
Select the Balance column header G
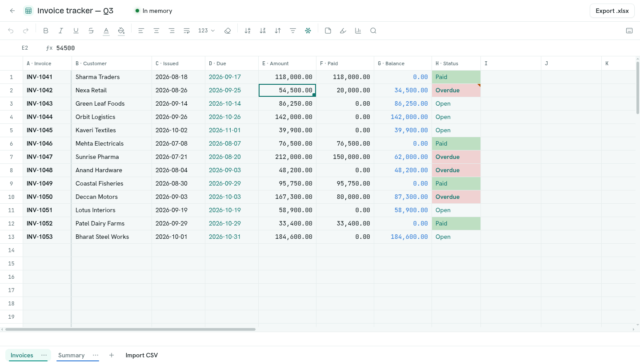(x=403, y=63)
